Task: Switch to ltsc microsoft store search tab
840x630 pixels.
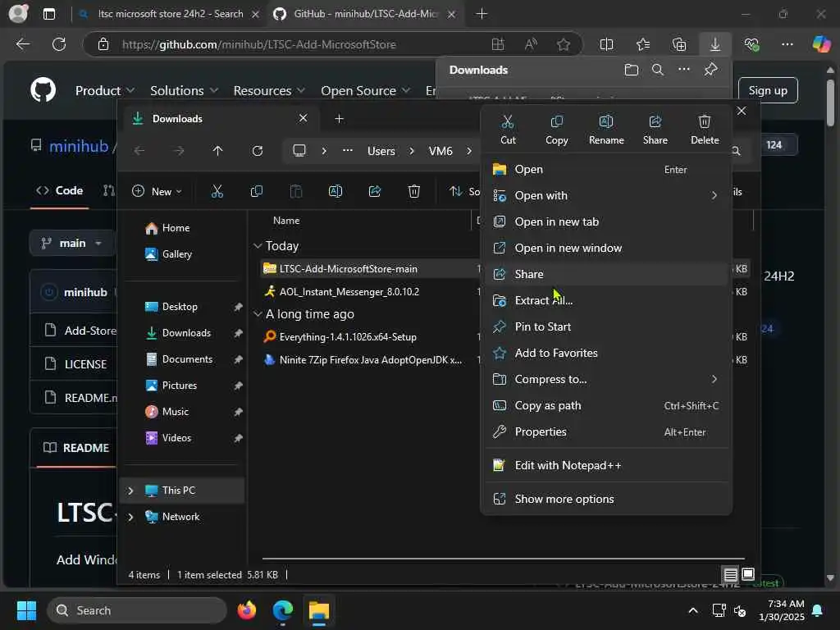Action: click(x=169, y=14)
